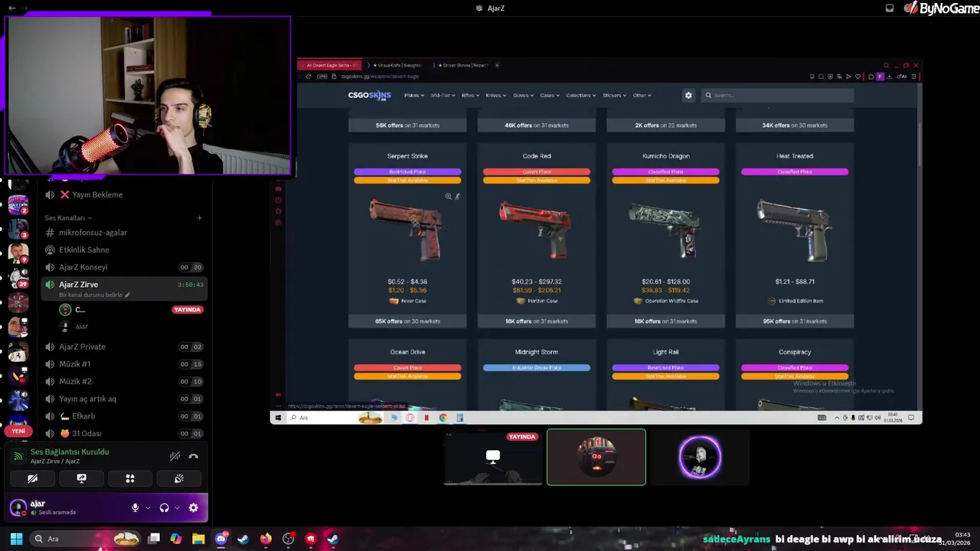Click Discord back arrow at window top

coord(11,8)
